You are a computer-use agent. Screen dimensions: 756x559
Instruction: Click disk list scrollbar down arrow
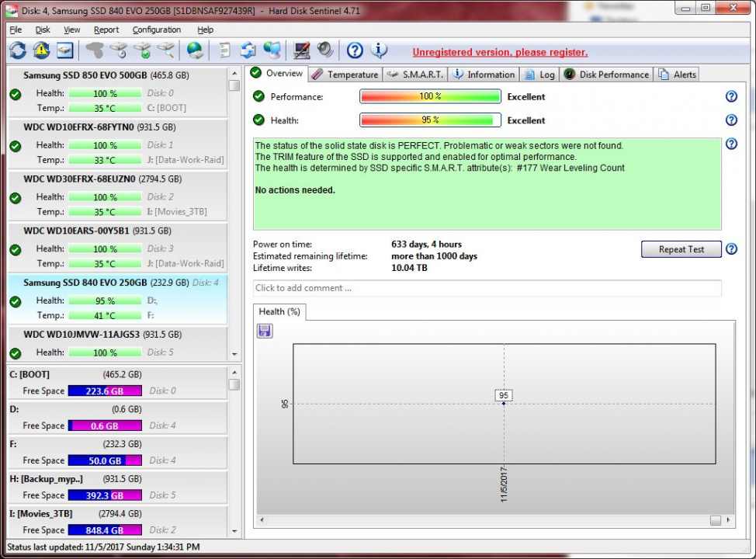(x=234, y=354)
